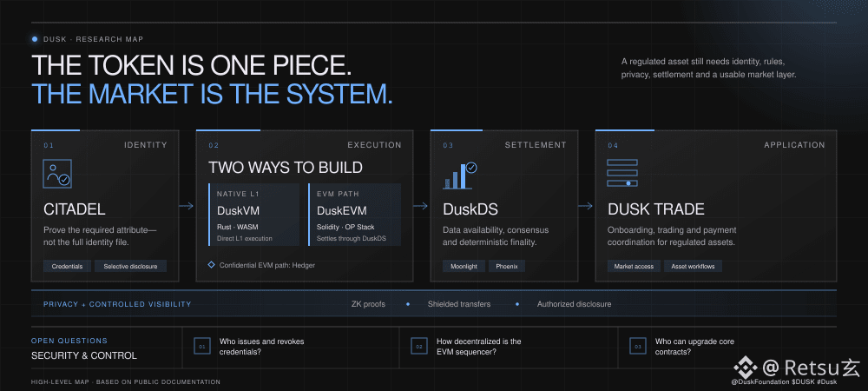Image resolution: width=868 pixels, height=391 pixels.
Task: Select the Moonlight tag
Action: [464, 267]
